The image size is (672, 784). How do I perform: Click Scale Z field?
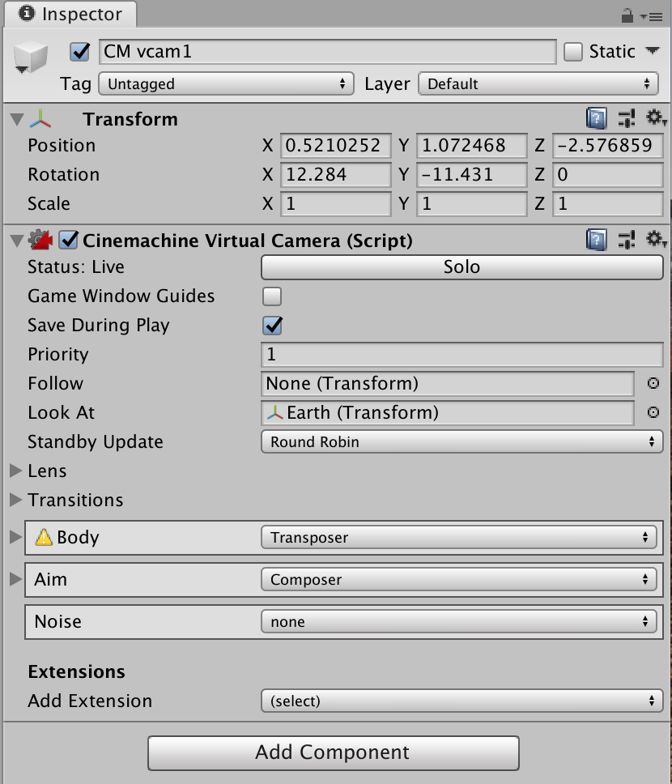607,203
